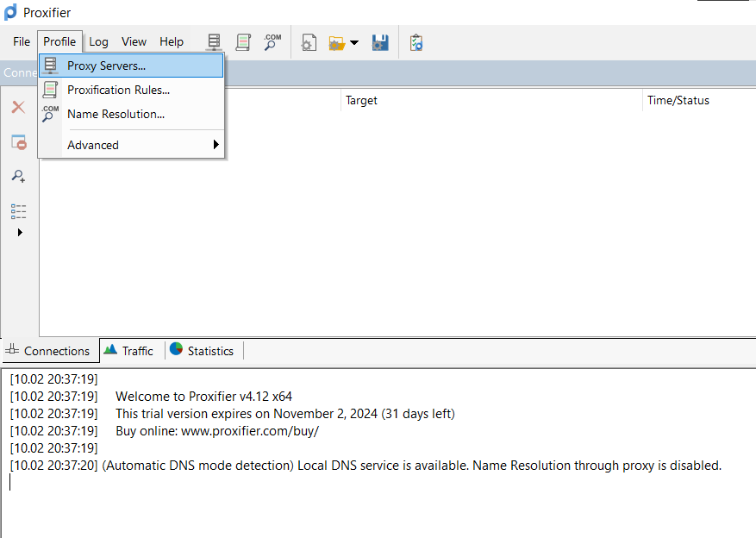This screenshot has width=756, height=538.
Task: Open the Log menu
Action: pos(98,42)
